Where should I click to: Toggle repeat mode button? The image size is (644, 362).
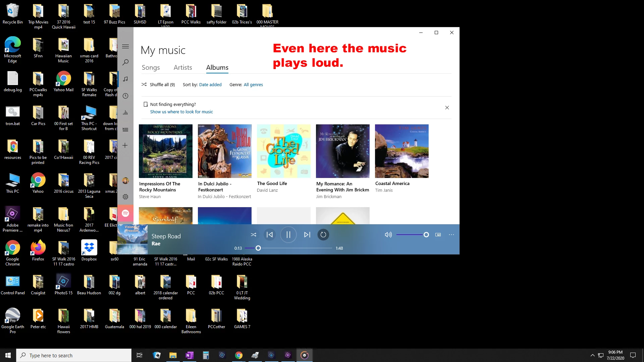323,235
